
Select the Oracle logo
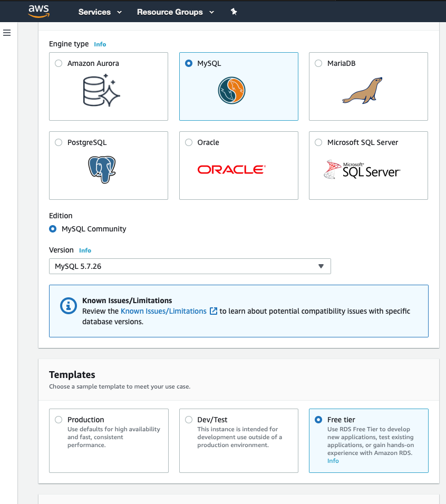click(231, 169)
